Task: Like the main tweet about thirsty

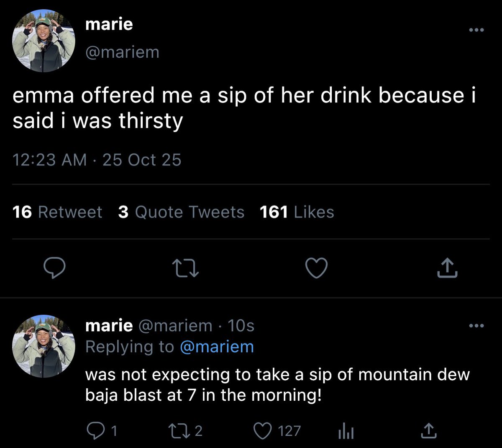Action: click(316, 268)
